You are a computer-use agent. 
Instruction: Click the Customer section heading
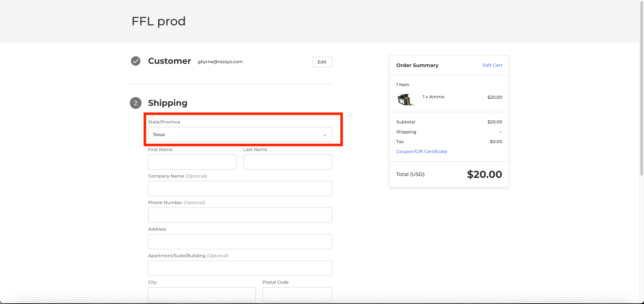[x=169, y=61]
